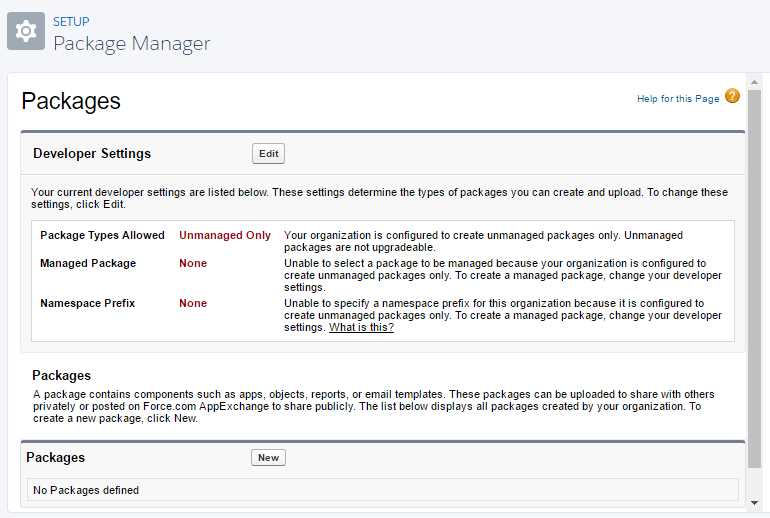The width and height of the screenshot is (770, 518).
Task: Open the 'What is this?' link
Action: 361,327
